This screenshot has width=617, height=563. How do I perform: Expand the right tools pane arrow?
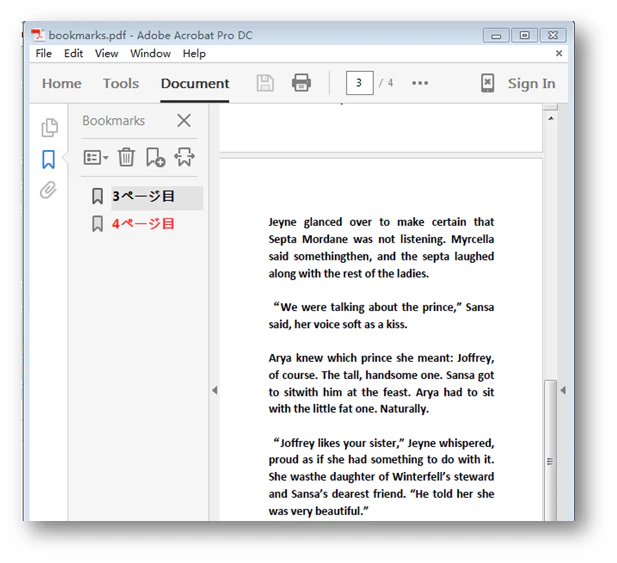point(563,390)
